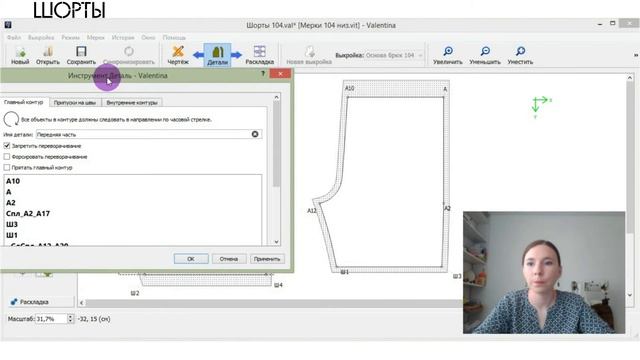Zoom out with Уменьшить icon
The height and width of the screenshot is (360, 640).
[x=484, y=56]
